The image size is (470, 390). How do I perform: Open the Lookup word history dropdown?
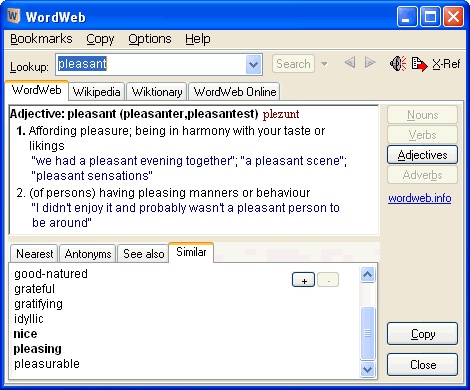pos(254,64)
